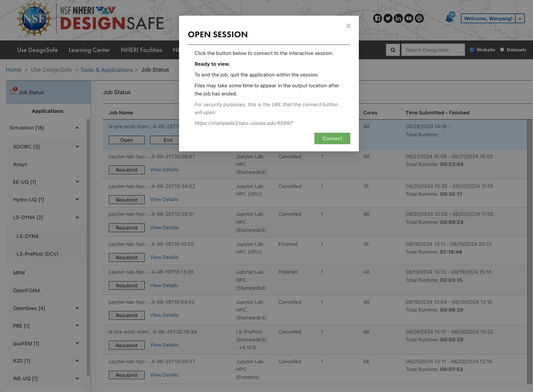Close the Open Session dialog
Viewport: 533px width, 392px height.
click(x=348, y=26)
